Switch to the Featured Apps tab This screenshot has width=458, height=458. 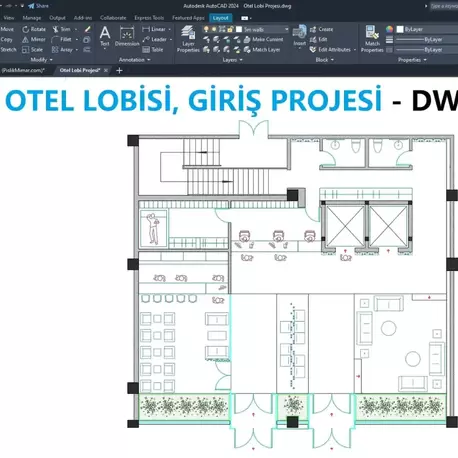click(x=188, y=18)
